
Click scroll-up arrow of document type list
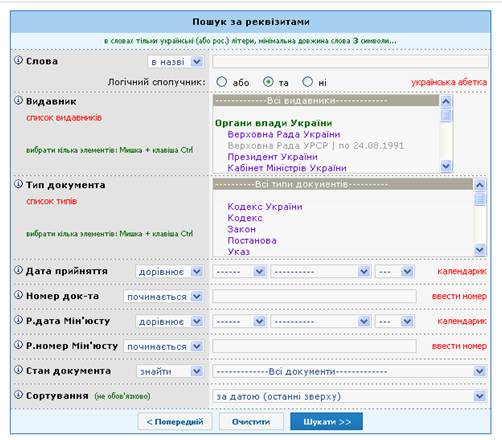480,185
